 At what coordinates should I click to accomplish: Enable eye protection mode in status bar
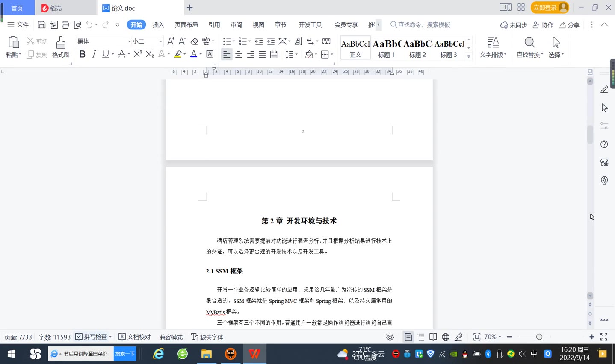pos(390,337)
